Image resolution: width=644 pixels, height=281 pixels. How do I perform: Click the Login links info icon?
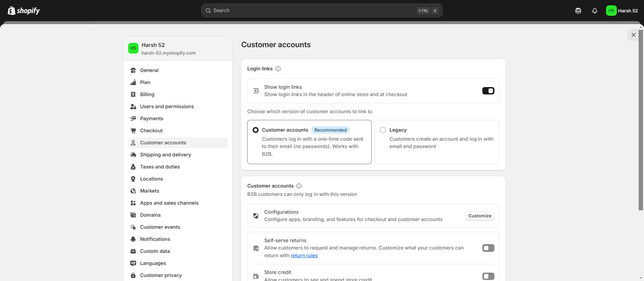278,69
